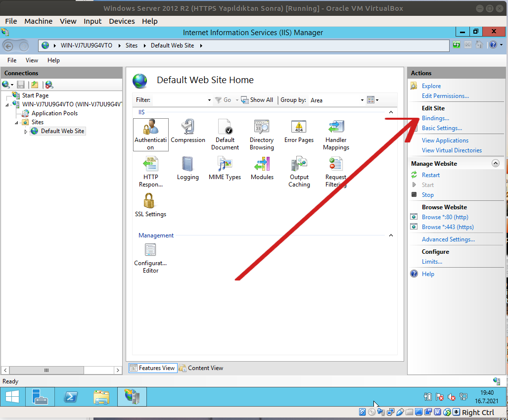The width and height of the screenshot is (508, 420).
Task: Open the IIS Manager File menu
Action: [12, 60]
